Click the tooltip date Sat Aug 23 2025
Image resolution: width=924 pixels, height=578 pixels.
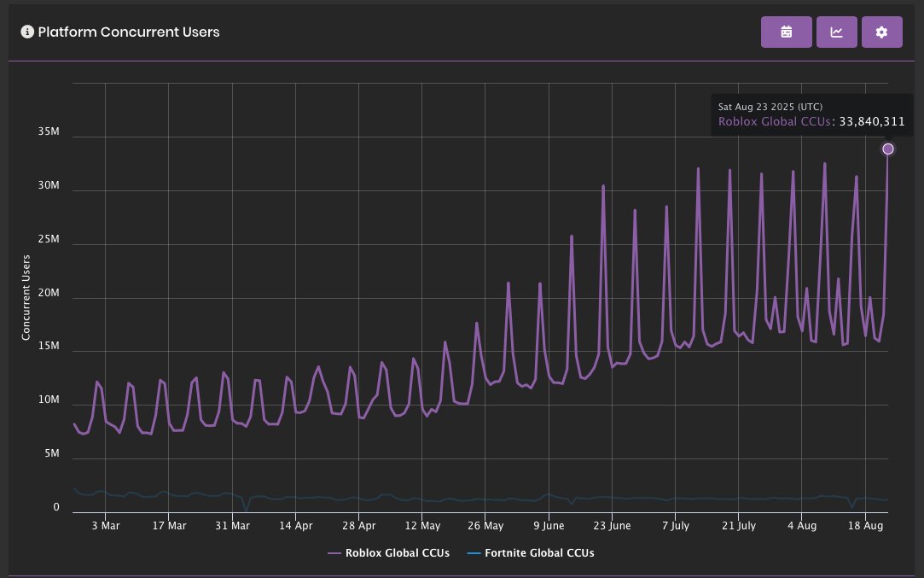coord(755,107)
